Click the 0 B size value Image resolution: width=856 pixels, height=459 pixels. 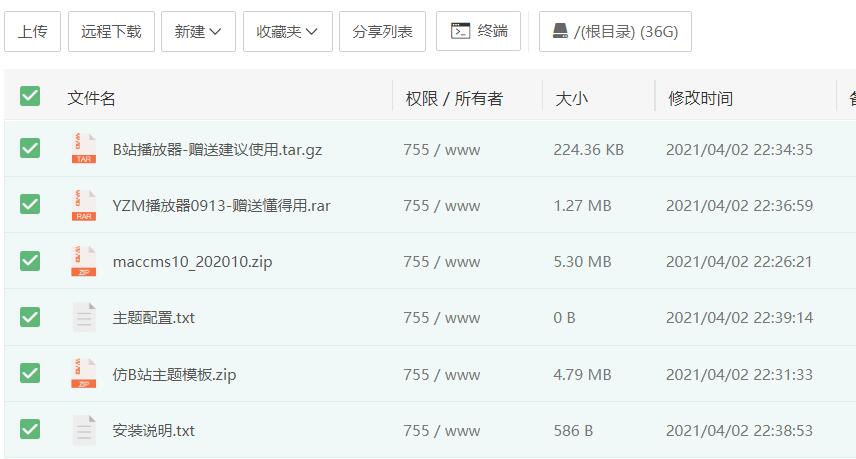pos(564,318)
